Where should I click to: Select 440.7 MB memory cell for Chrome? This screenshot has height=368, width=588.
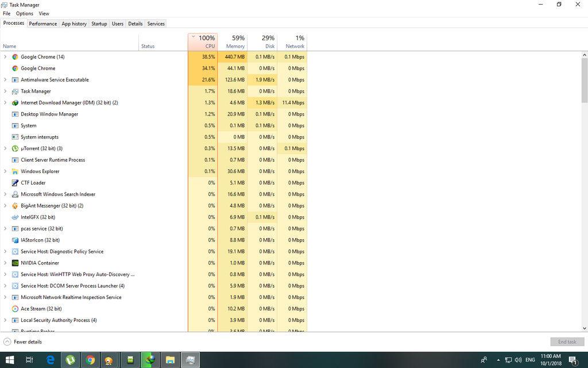point(233,57)
